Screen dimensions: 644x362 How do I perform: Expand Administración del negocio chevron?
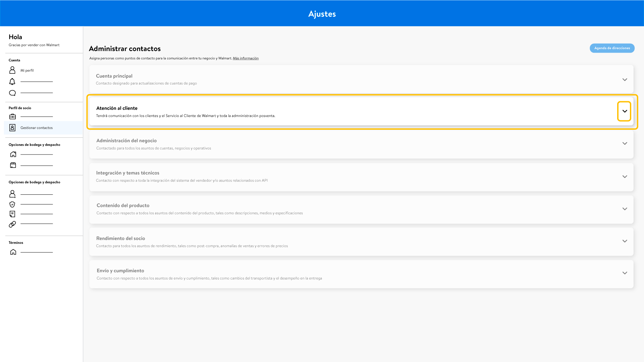click(x=625, y=143)
